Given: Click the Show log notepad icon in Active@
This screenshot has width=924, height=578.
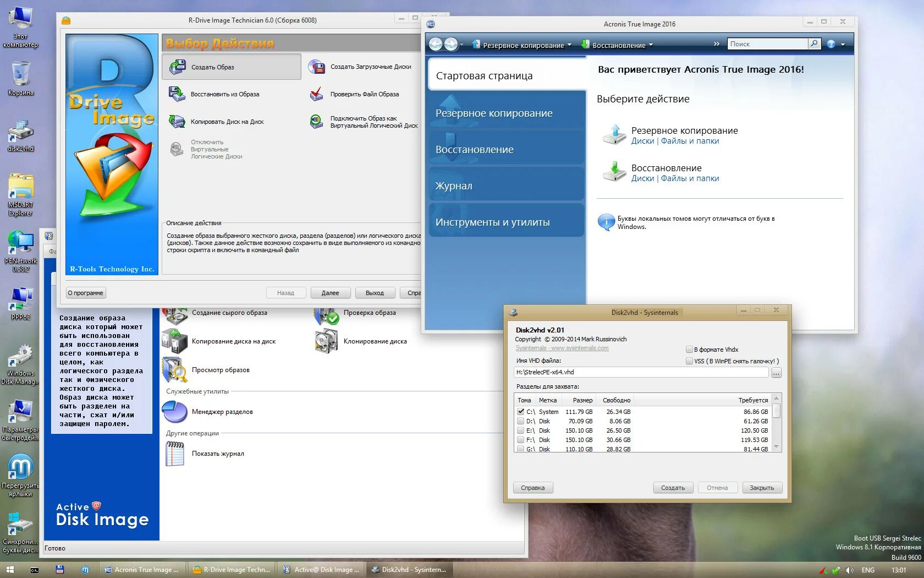Looking at the screenshot, I should 175,454.
